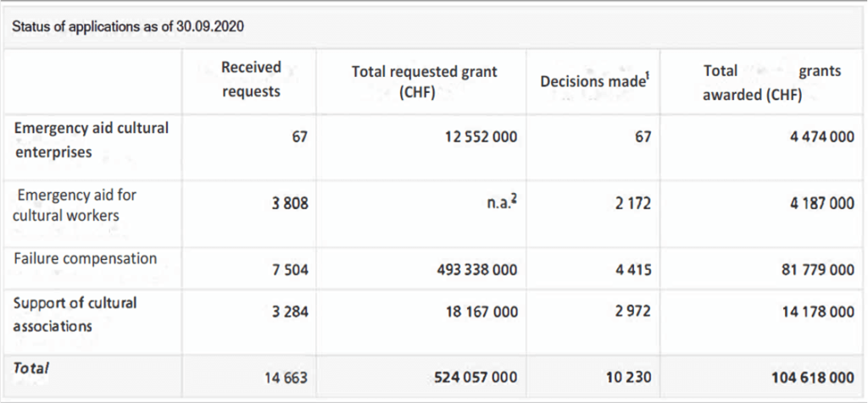Open the n.a. footnote 2 reference
The height and width of the screenshot is (403, 868).
514,201
